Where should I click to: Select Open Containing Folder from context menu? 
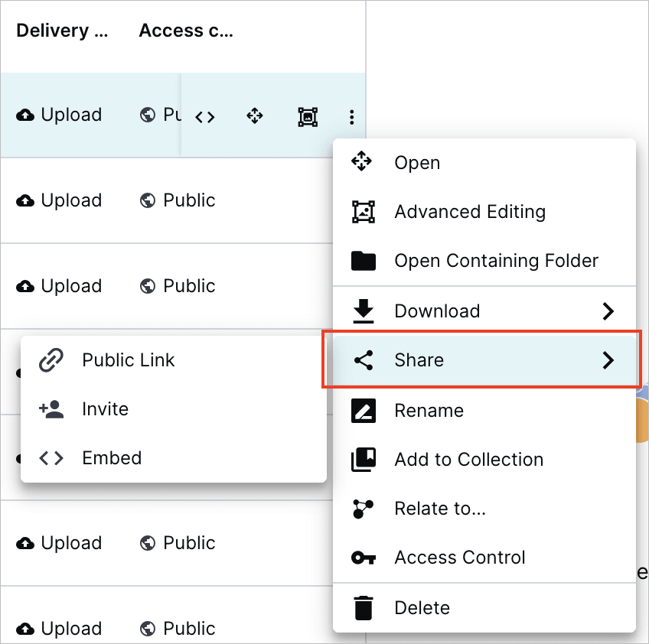[x=495, y=261]
